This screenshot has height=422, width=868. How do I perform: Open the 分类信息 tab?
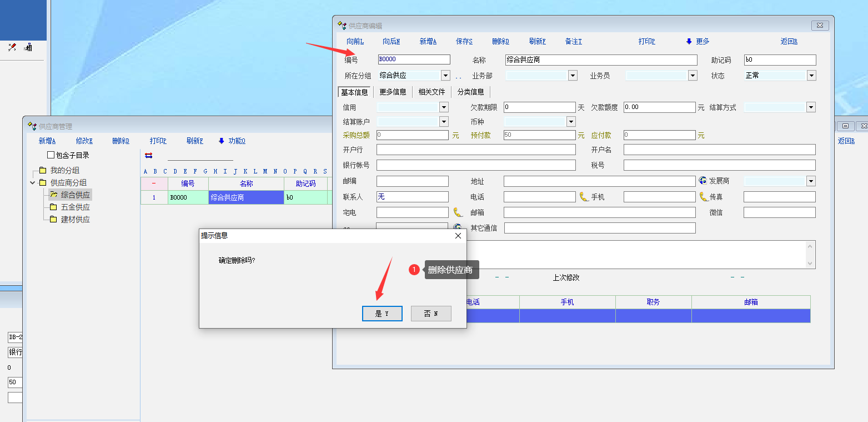(x=470, y=92)
